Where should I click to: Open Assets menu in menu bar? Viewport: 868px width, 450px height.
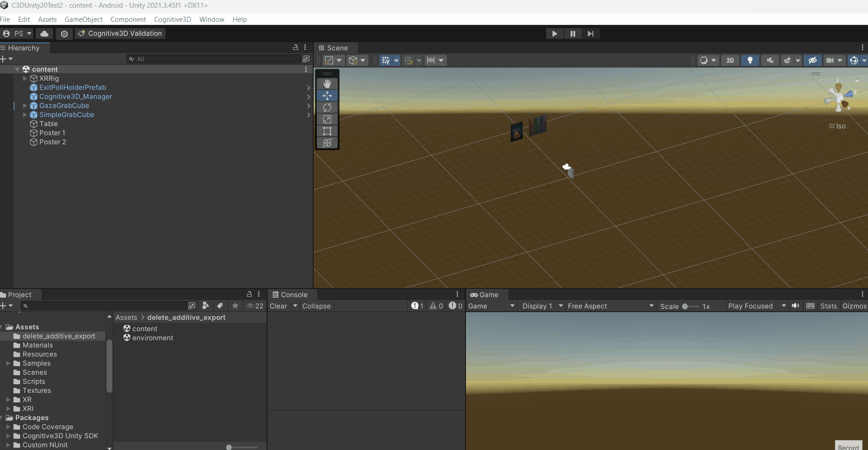47,20
